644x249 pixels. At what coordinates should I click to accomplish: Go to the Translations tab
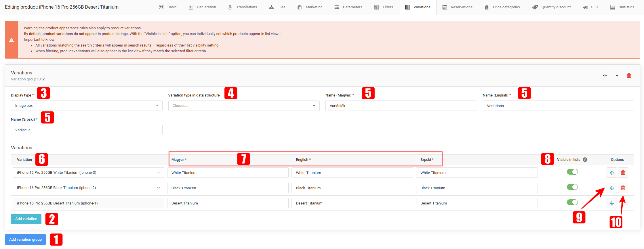tap(242, 7)
